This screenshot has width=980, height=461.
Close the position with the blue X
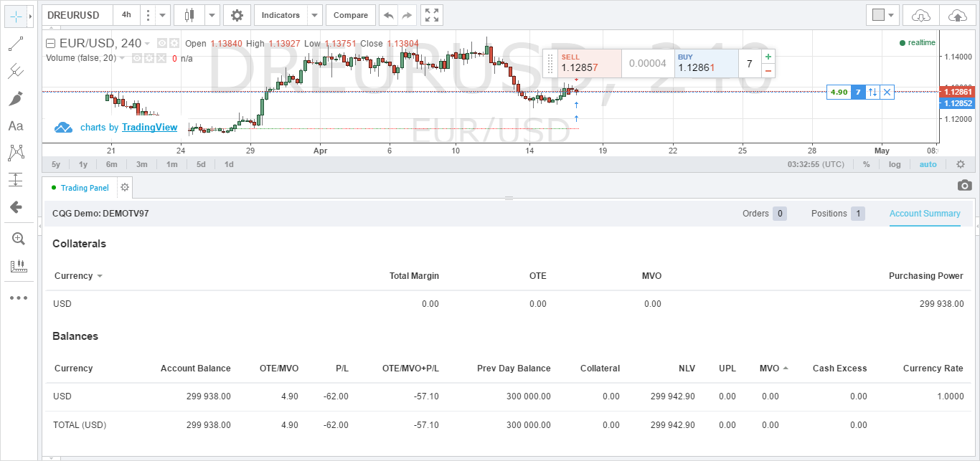pyautogui.click(x=887, y=92)
